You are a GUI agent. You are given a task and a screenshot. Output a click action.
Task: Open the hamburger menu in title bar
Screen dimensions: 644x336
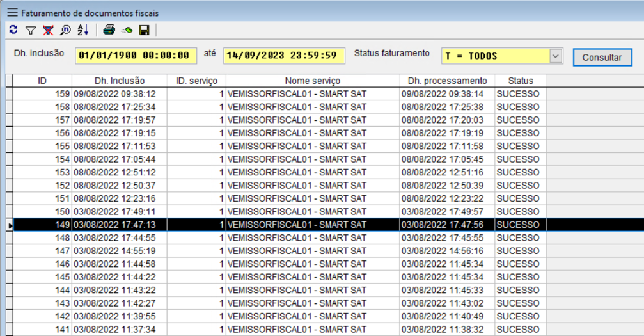coord(12,13)
